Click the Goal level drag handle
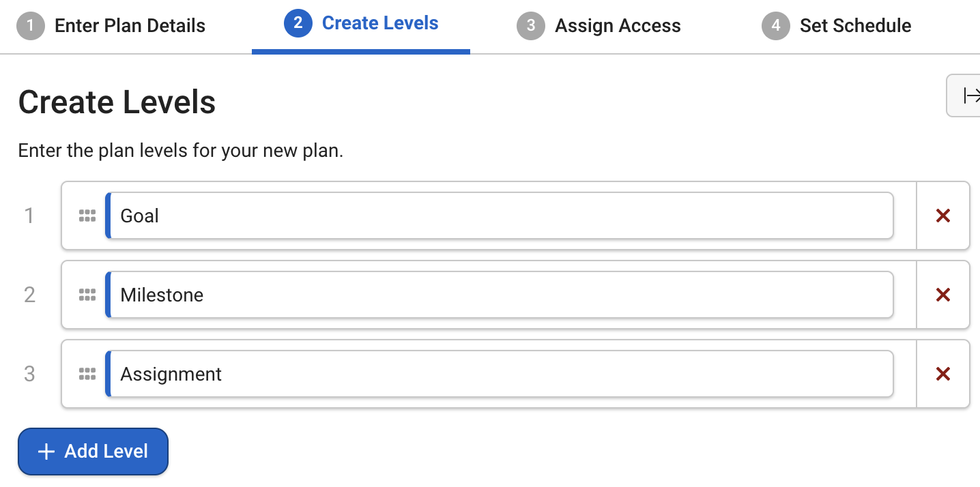 (87, 216)
